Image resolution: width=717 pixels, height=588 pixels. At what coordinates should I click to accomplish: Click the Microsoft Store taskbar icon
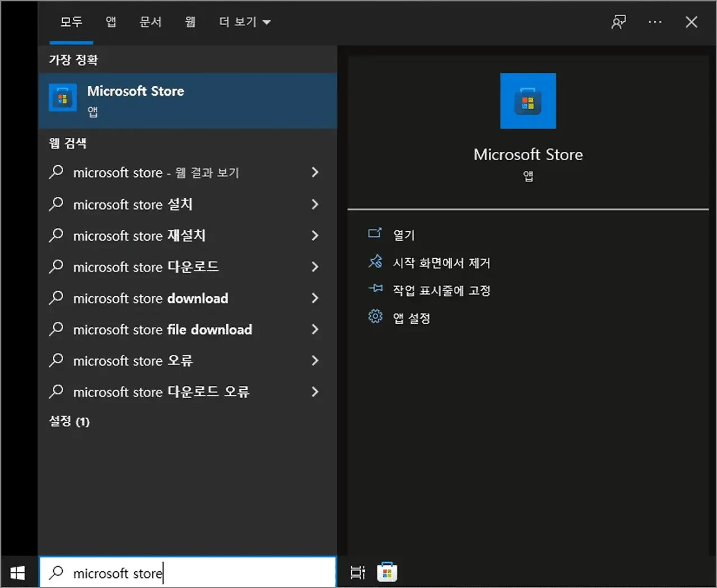click(x=387, y=572)
